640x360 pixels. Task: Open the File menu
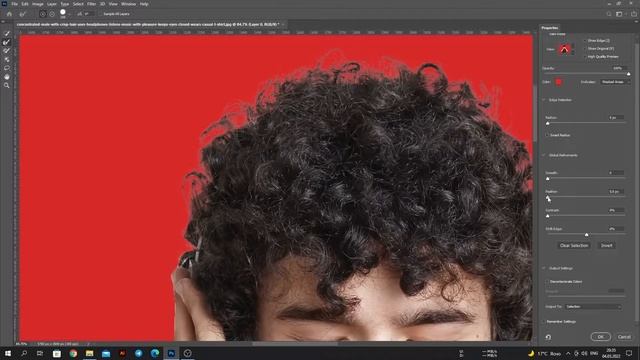pos(14,4)
